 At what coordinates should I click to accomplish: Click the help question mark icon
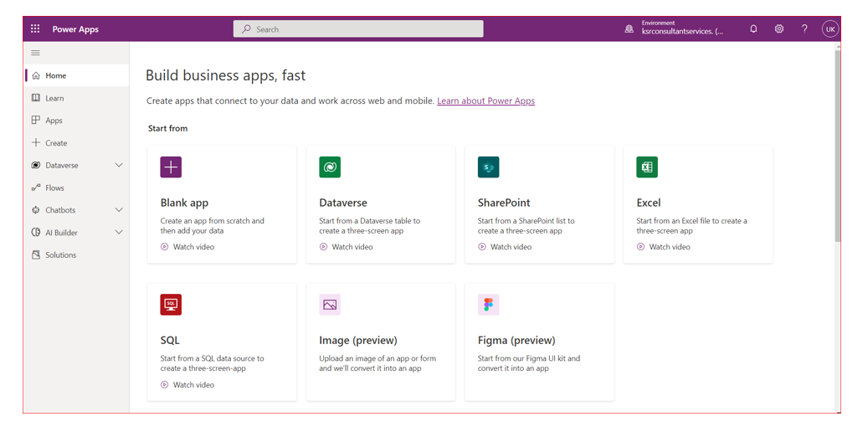804,28
